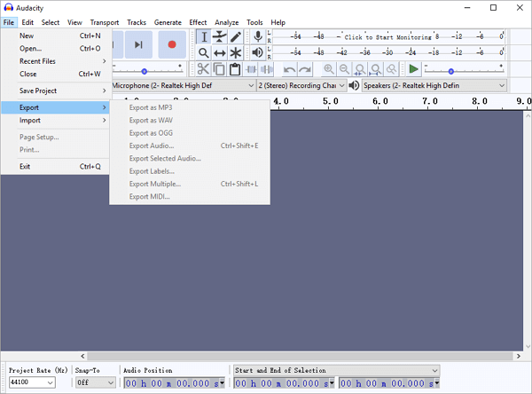Click Save Project in File menu
Viewport: 532px width, 394px height.
(39, 91)
